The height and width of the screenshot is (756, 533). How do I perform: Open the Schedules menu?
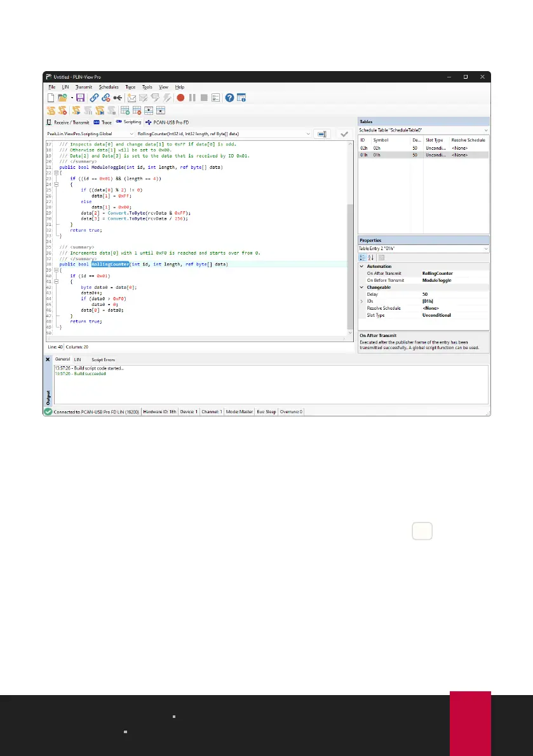pyautogui.click(x=109, y=87)
